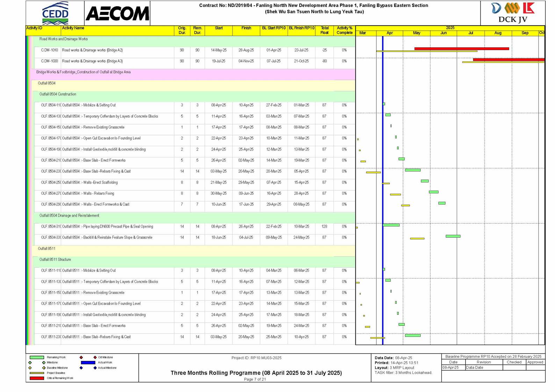
Task: Click the yellow Project Baseline legend bar
Action: click(x=37, y=373)
